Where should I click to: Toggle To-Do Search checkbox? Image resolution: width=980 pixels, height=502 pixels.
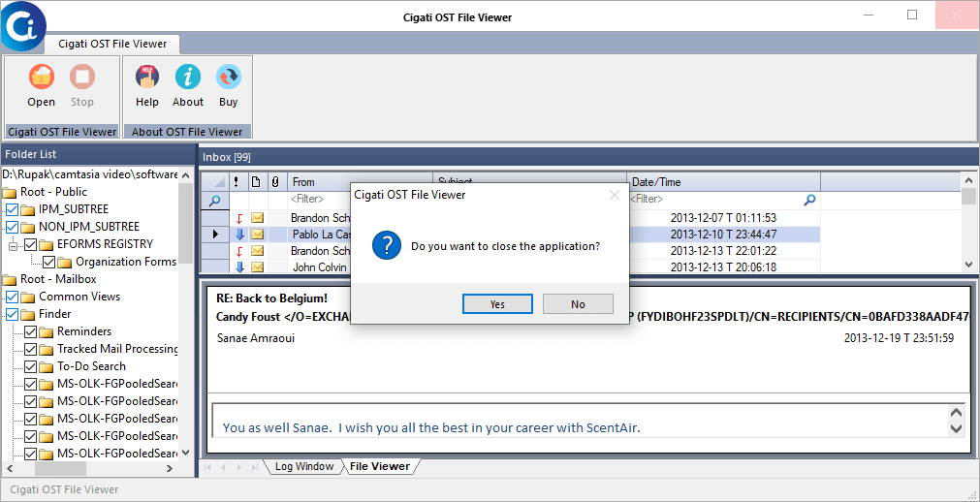click(31, 366)
